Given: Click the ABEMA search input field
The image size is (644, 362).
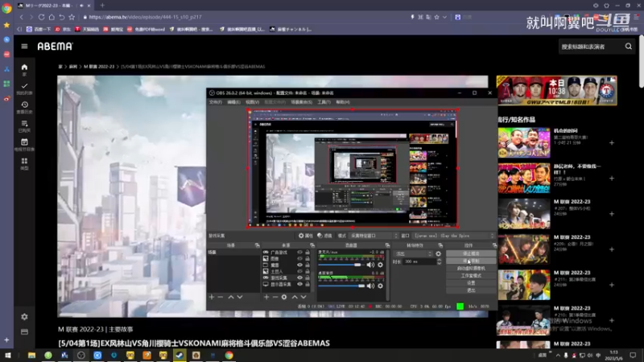Looking at the screenshot, I should (x=590, y=47).
